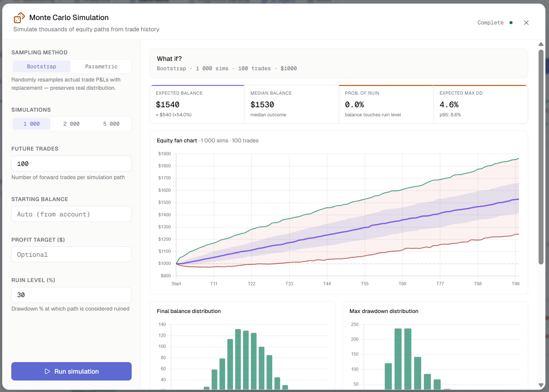Choose 1 000 simulations

(32, 124)
